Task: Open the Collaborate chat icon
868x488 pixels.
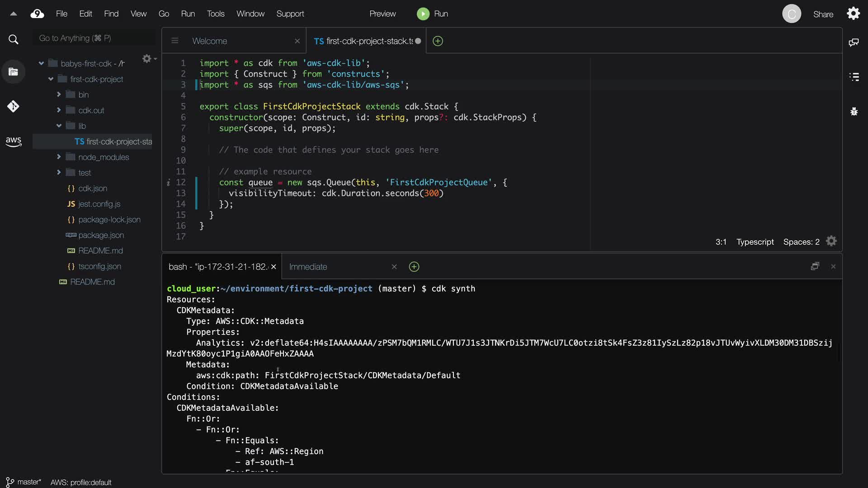Action: [854, 42]
